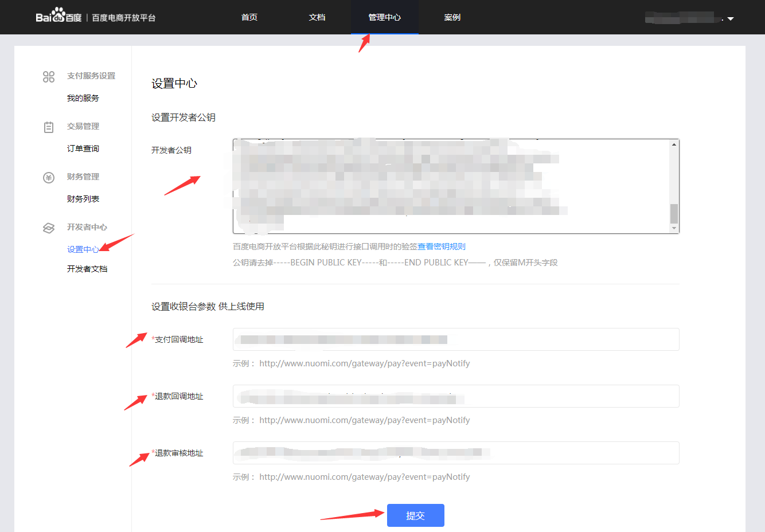This screenshot has height=532, width=765.
Task: Click the Baidu logo in header
Action: (x=58, y=16)
